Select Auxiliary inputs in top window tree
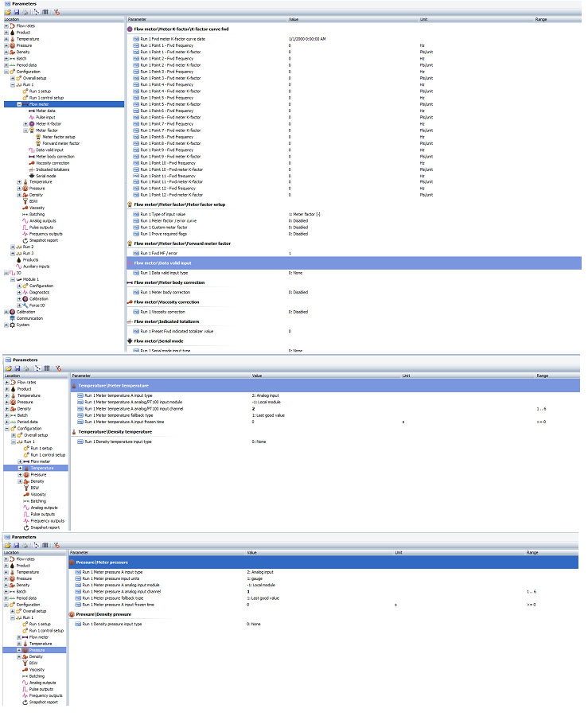 click(x=36, y=267)
